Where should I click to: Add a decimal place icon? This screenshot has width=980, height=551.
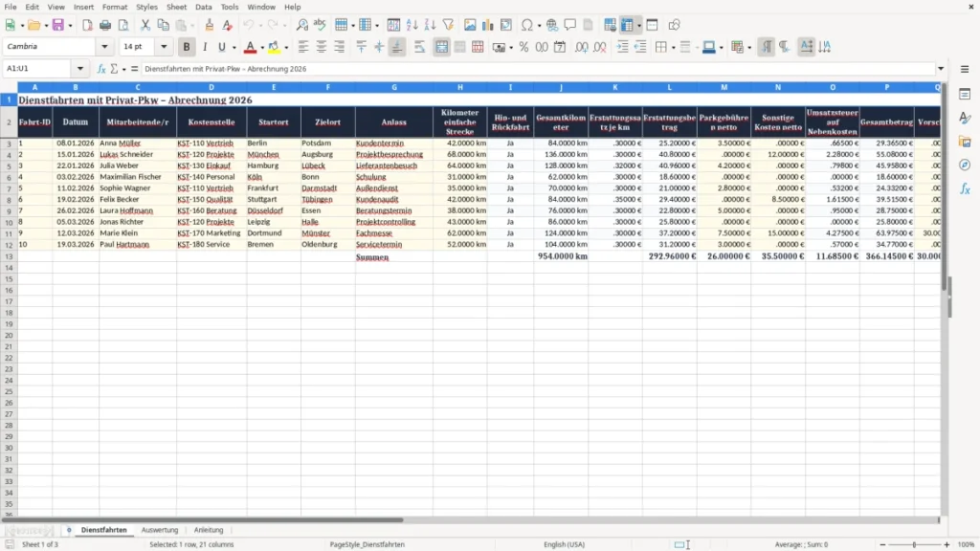581,47
